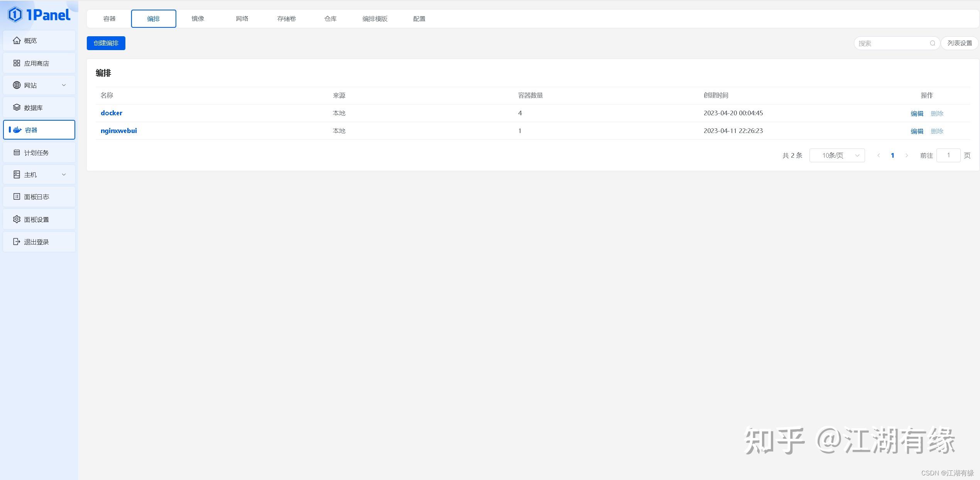Open the 应用商店 app store icon
The image size is (980, 480).
(17, 63)
